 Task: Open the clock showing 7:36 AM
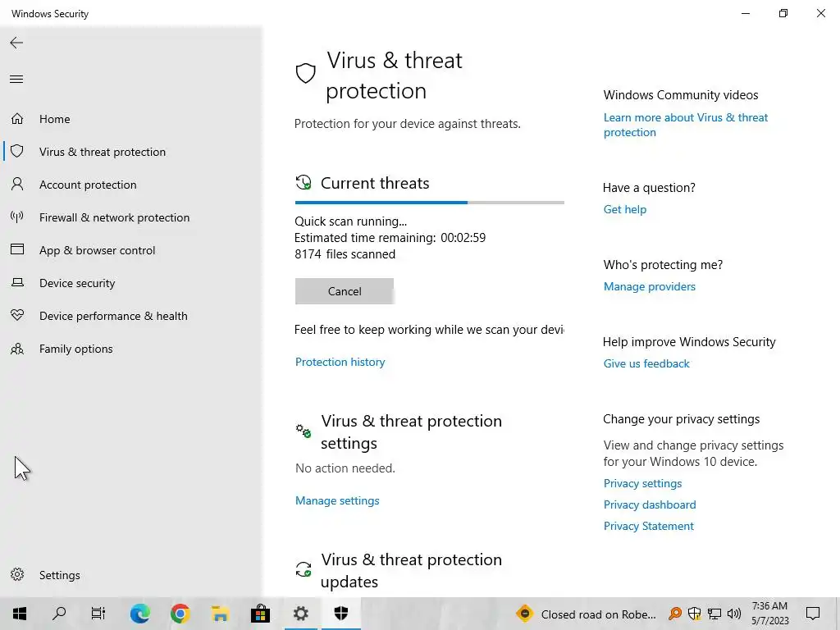pos(769,614)
